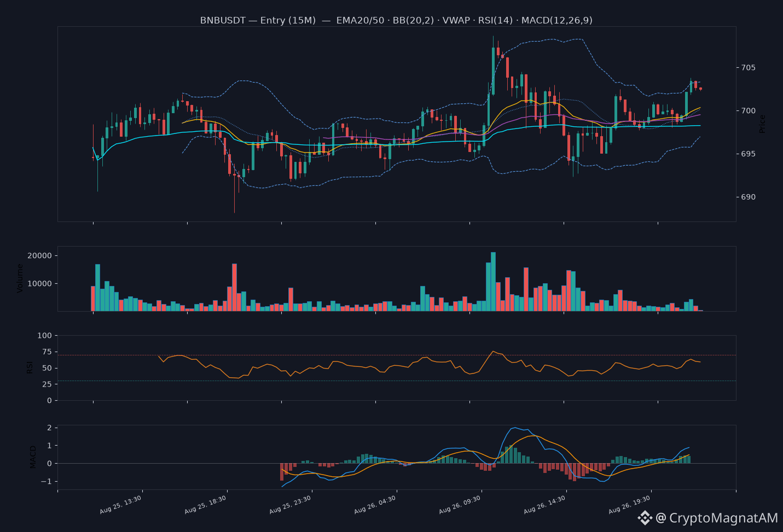Image resolution: width=783 pixels, height=532 pixels.
Task: Click the 700 price axis label
Action: coord(749,111)
